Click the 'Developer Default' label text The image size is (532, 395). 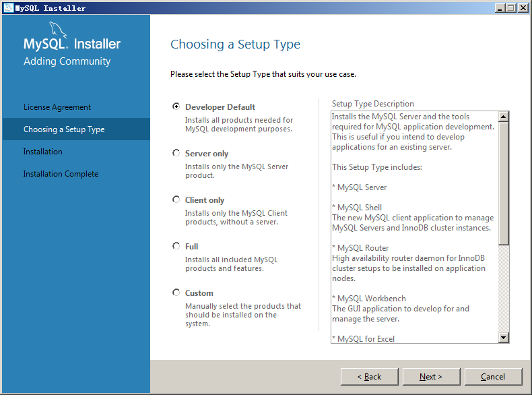click(x=220, y=107)
